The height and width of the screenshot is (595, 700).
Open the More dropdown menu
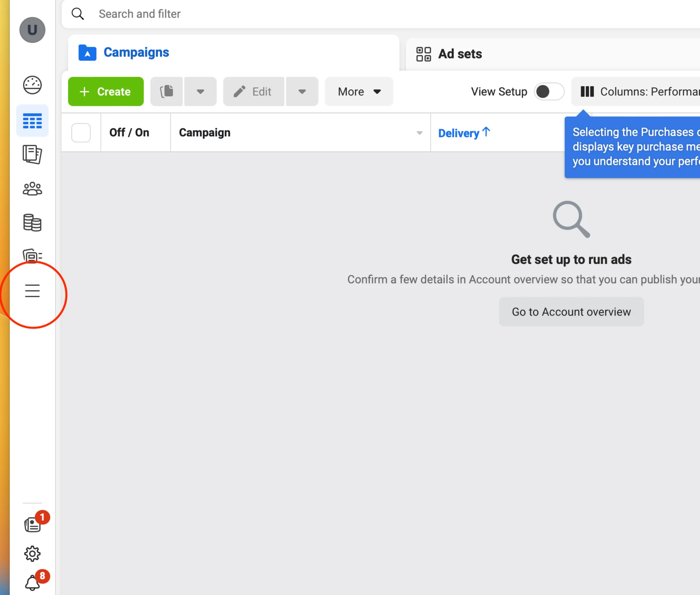pyautogui.click(x=359, y=92)
